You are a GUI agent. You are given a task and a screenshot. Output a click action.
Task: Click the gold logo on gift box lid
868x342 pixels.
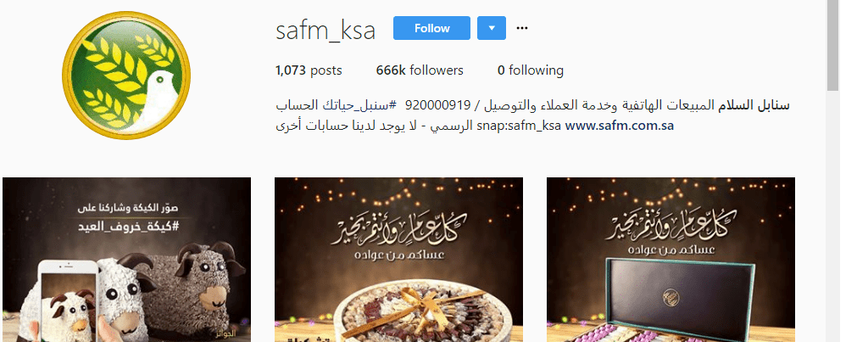click(x=671, y=296)
